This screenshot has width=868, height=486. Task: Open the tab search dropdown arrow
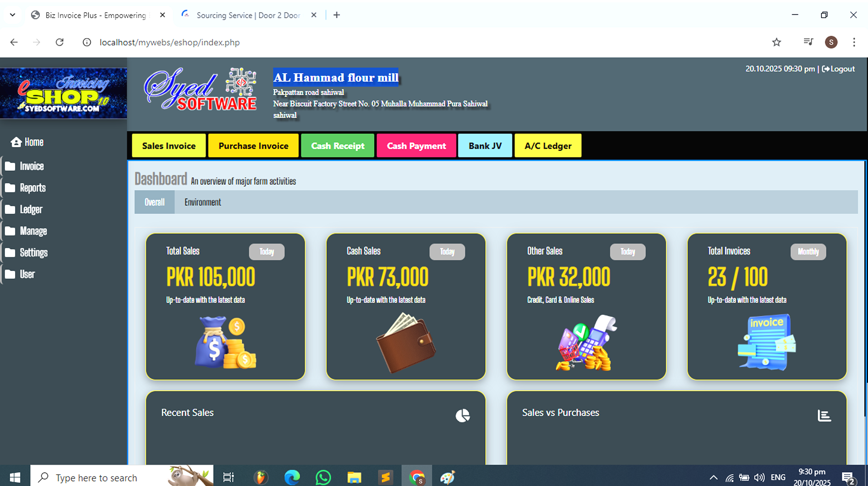coord(12,15)
